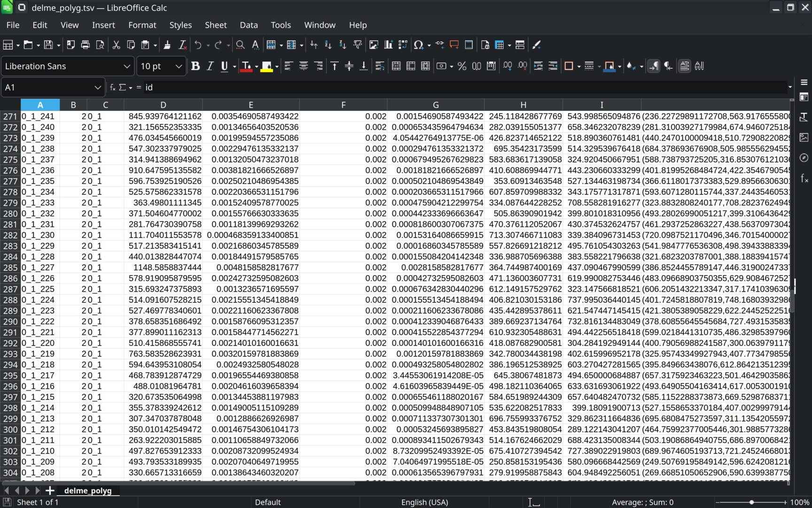The image size is (812, 508).
Task: Cut selection with the scissors icon
Action: click(x=116, y=45)
